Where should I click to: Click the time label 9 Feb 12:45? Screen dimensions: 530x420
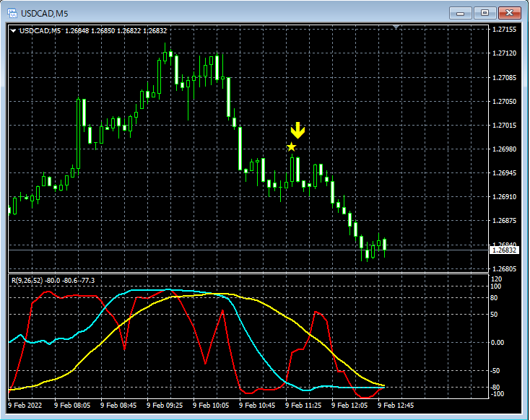pyautogui.click(x=396, y=405)
